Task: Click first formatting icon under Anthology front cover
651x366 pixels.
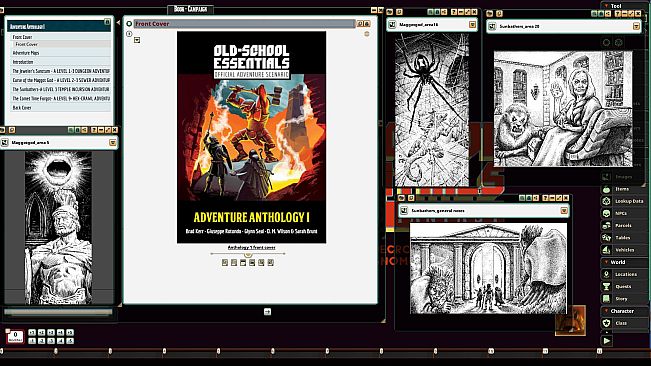Action: (x=225, y=263)
